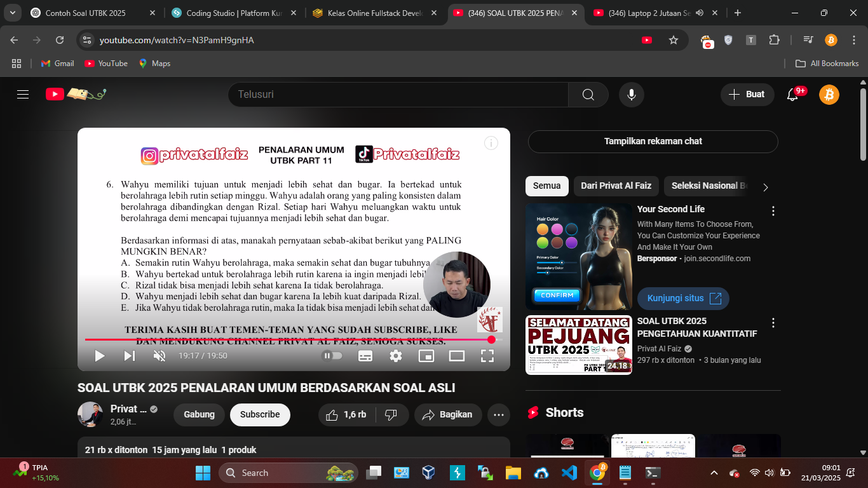Select the Semua filter chip
Image resolution: width=868 pixels, height=488 pixels.
546,186
